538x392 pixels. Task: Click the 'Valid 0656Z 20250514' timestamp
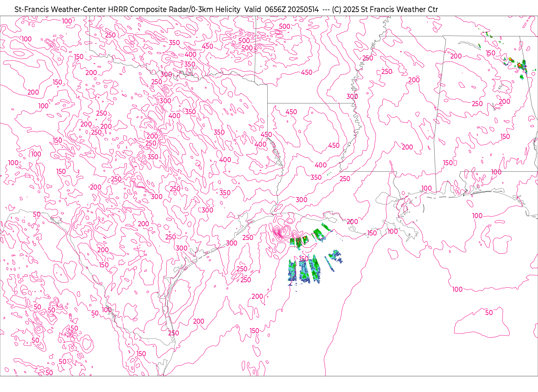click(x=281, y=10)
